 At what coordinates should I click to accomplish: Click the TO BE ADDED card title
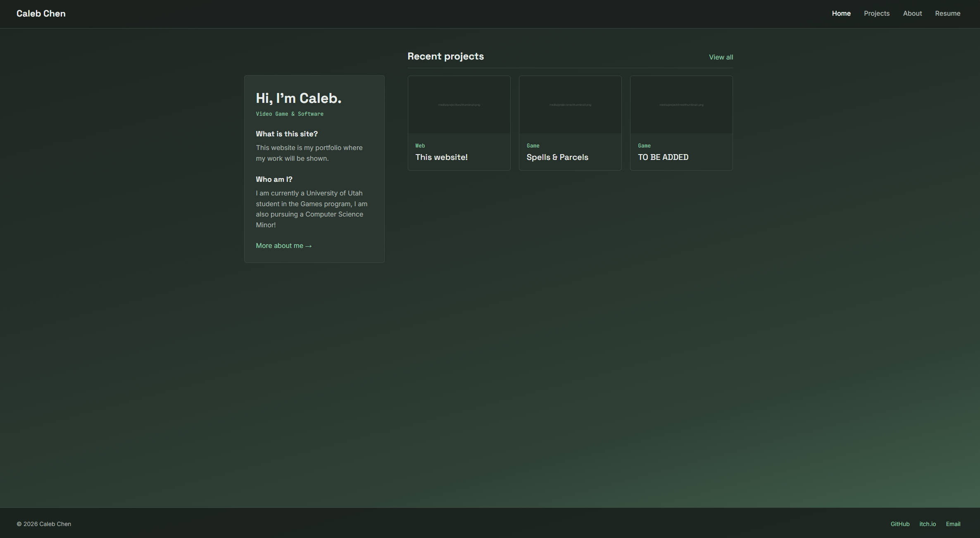[663, 157]
